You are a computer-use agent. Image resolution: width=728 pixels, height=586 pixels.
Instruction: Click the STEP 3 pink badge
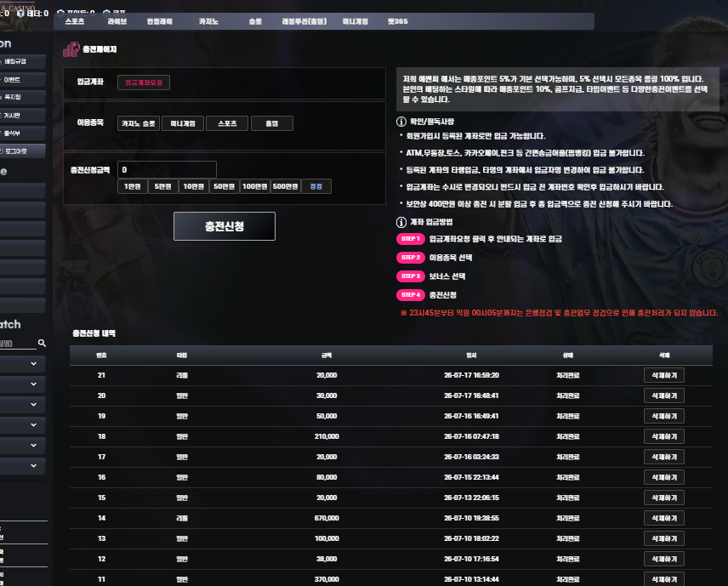coord(411,276)
